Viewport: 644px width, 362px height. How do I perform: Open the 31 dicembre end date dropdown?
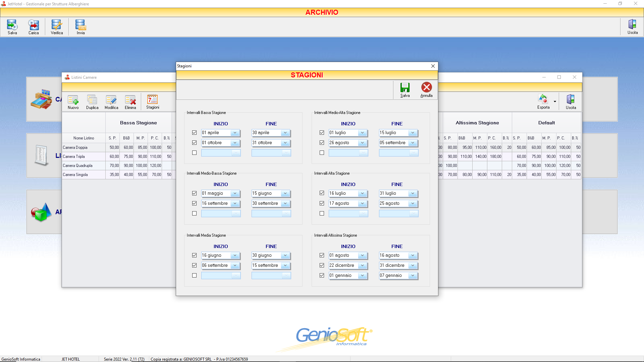pos(413,266)
